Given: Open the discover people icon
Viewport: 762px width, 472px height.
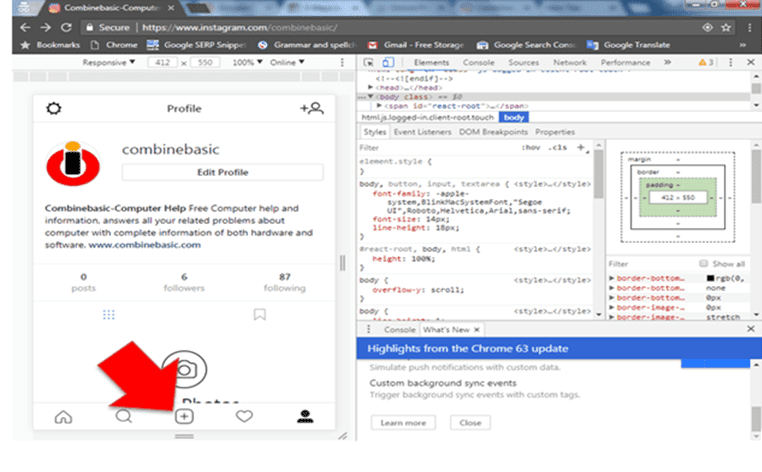Looking at the screenshot, I should coord(312,108).
